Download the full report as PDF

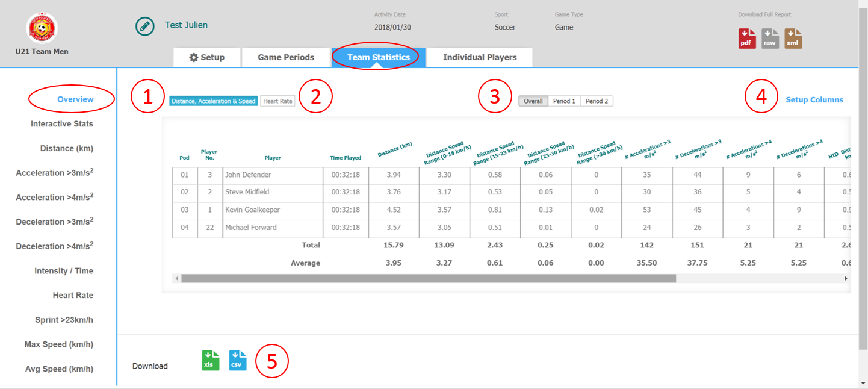click(746, 37)
